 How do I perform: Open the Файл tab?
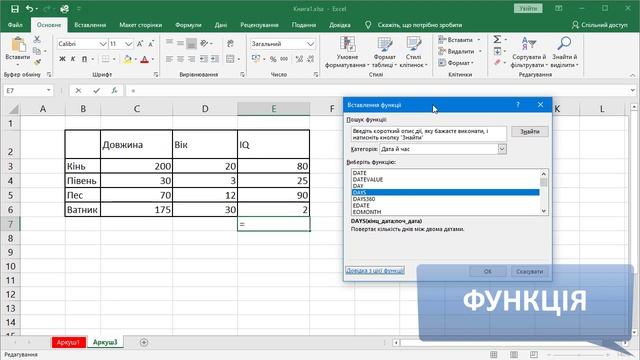click(x=15, y=25)
